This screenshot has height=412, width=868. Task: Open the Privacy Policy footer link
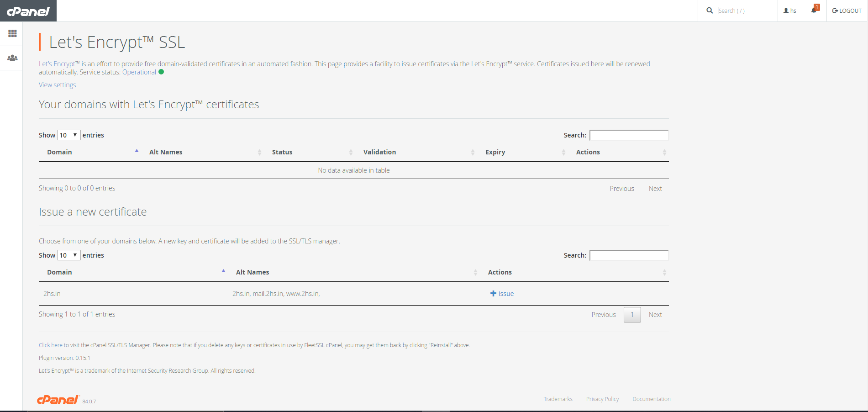[603, 399]
